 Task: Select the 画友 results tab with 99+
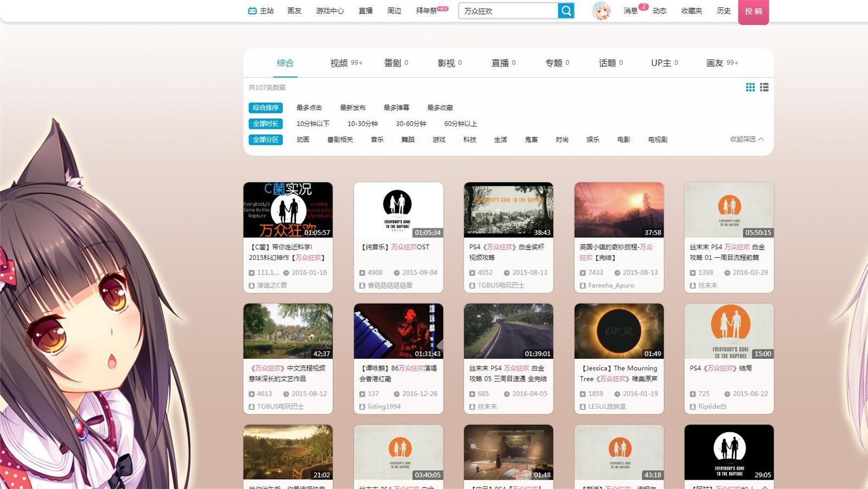click(722, 63)
